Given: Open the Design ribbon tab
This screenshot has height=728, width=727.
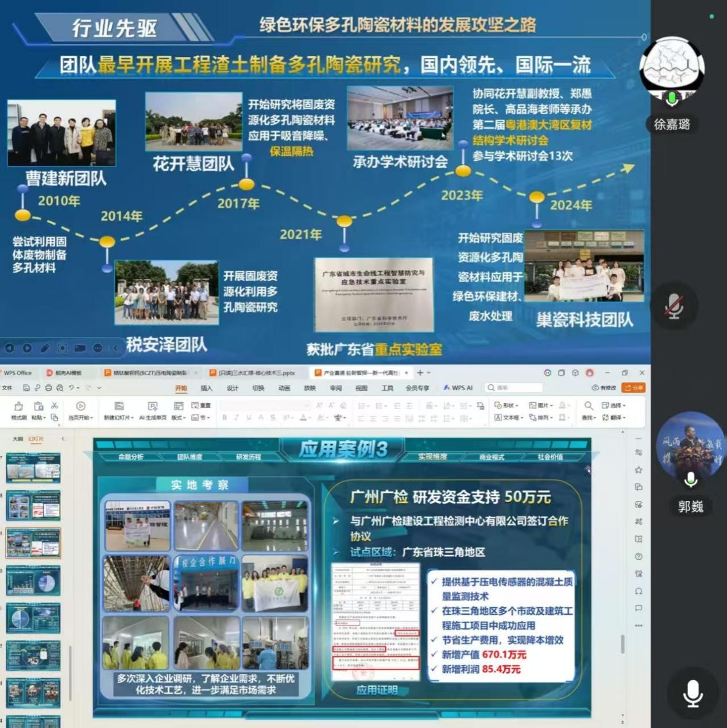Looking at the screenshot, I should tap(232, 388).
